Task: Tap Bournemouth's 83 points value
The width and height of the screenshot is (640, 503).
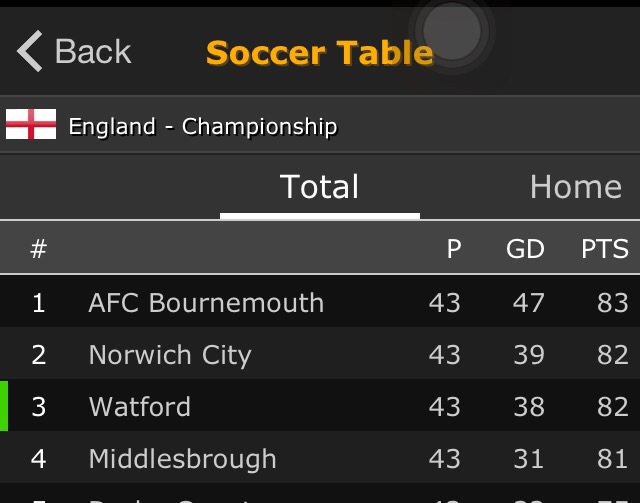Action: (x=612, y=302)
